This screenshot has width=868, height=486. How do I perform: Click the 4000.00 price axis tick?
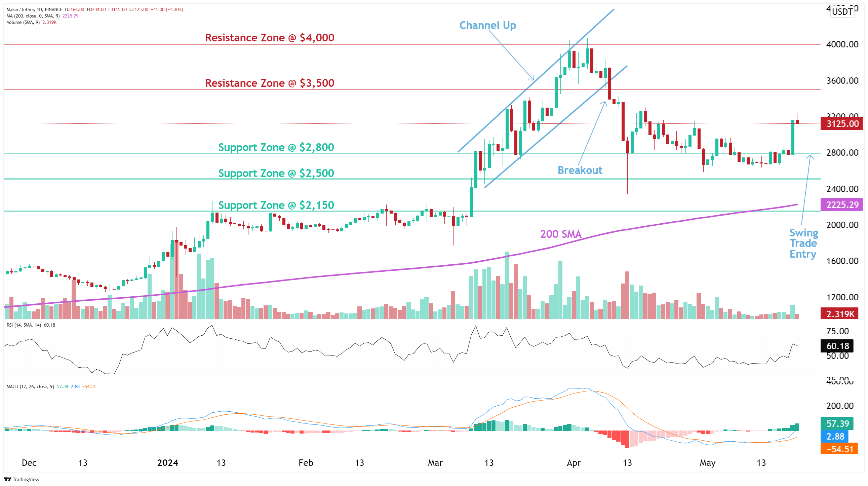842,44
